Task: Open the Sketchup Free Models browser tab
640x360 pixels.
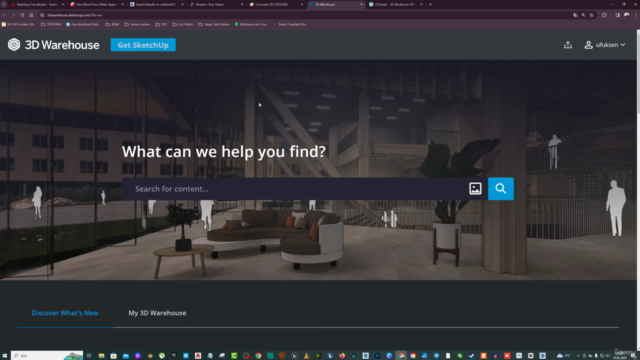Action: pos(36,4)
